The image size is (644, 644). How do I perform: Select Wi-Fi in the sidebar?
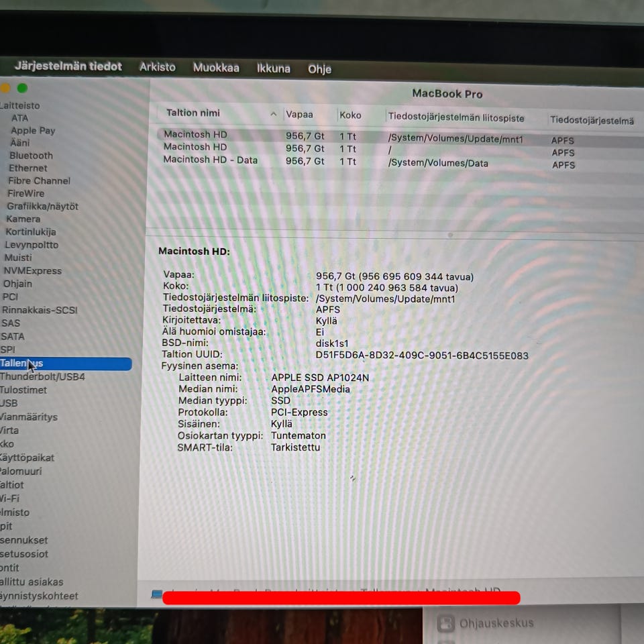pos(10,498)
